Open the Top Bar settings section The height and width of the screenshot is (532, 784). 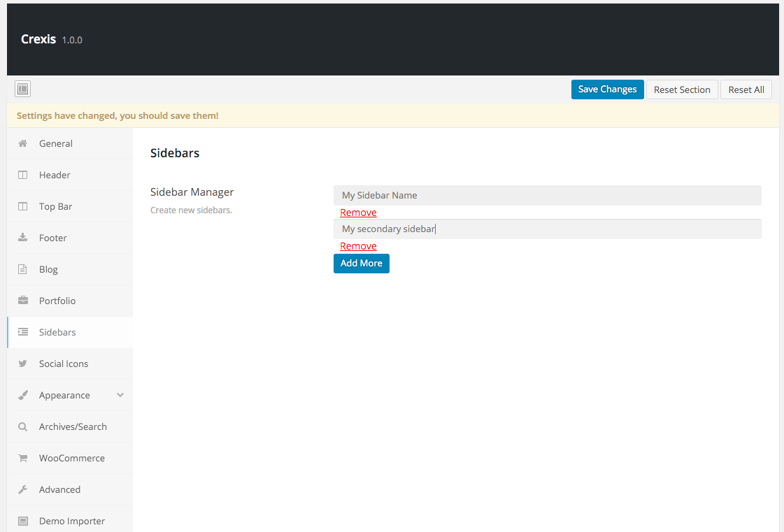[x=55, y=206]
